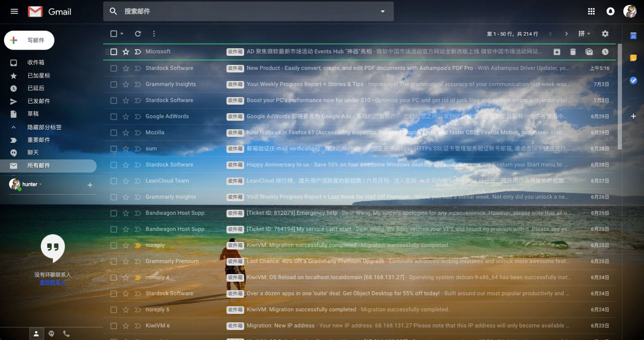Open Google Tasks in the side panel
The height and width of the screenshot is (340, 644).
pos(633,80)
